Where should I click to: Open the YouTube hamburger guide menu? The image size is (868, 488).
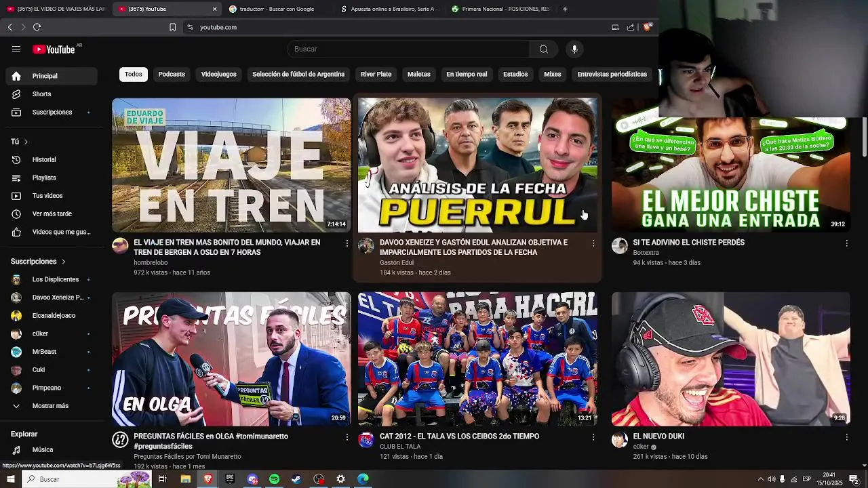click(16, 49)
